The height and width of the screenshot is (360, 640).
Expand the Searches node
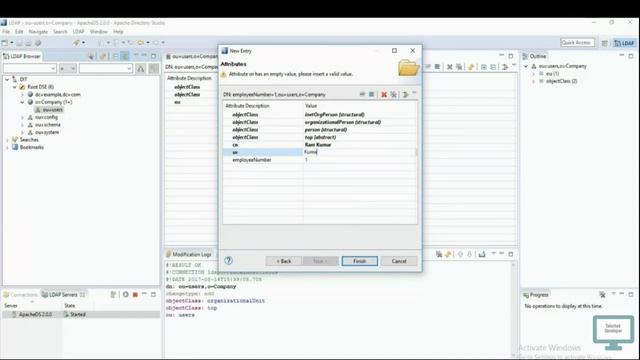tap(7, 140)
